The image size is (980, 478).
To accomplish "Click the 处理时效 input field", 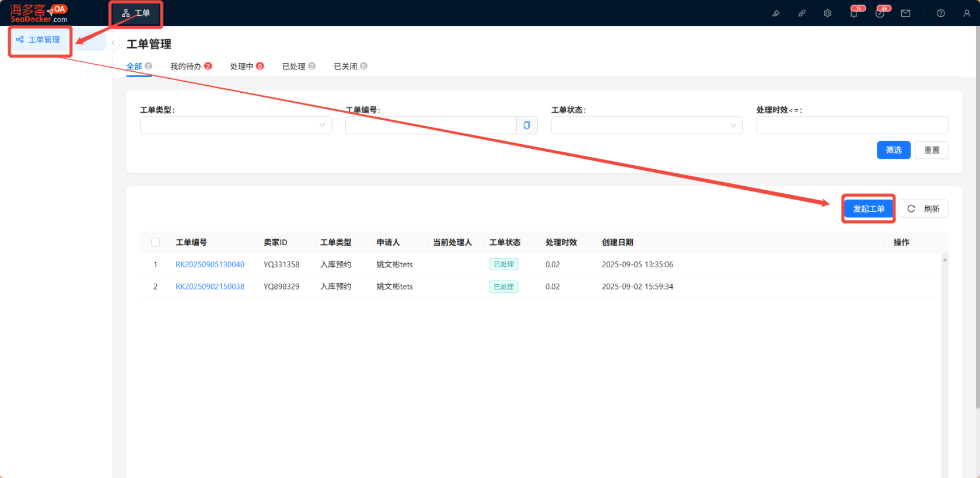I will click(x=852, y=125).
